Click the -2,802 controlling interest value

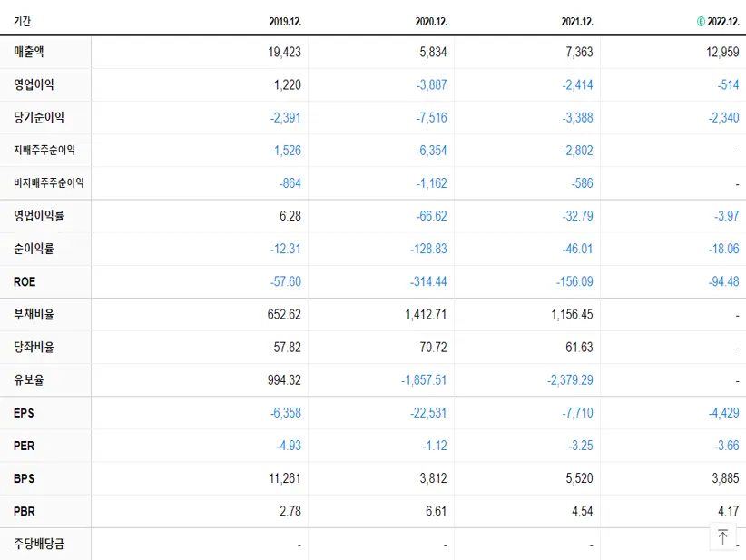point(577,151)
